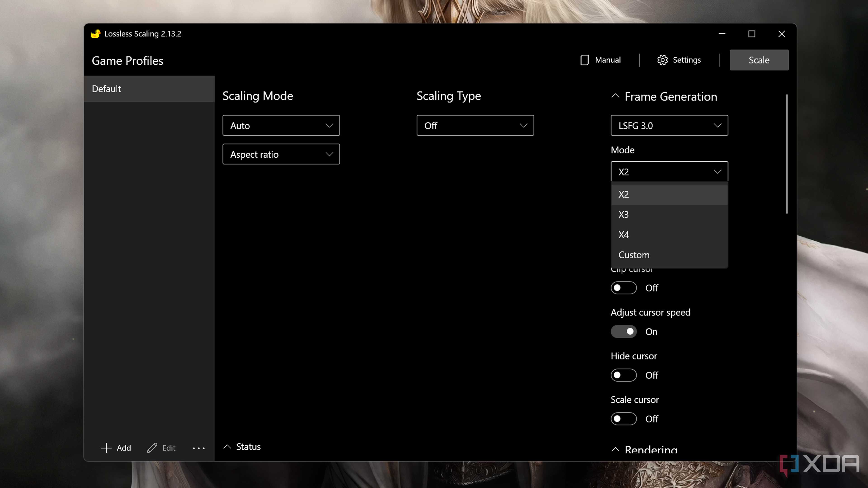Click the Scaling Type heading

(449, 96)
